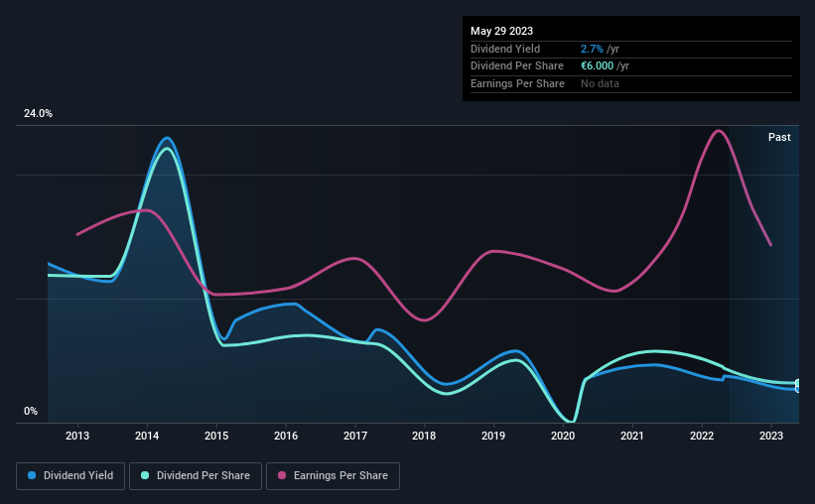
Task: Select the 2016 x-axis year label
Action: [286, 436]
